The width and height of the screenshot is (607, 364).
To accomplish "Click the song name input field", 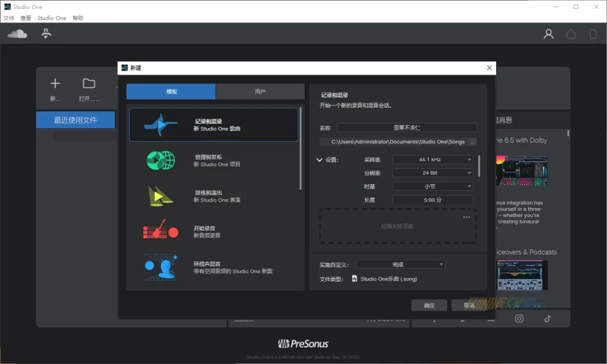I will 407,127.
